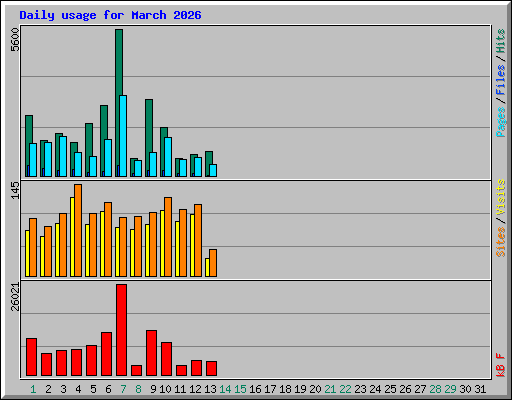This screenshot has height=400, width=512.
Task: Select day 2 on the x-axis
Action: pyautogui.click(x=48, y=389)
